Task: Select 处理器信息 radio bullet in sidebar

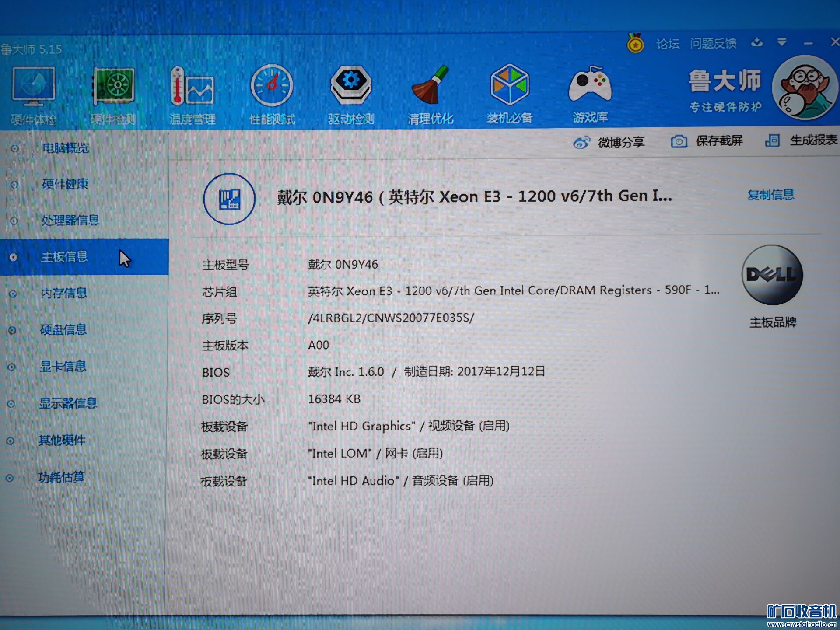Action: [x=14, y=221]
